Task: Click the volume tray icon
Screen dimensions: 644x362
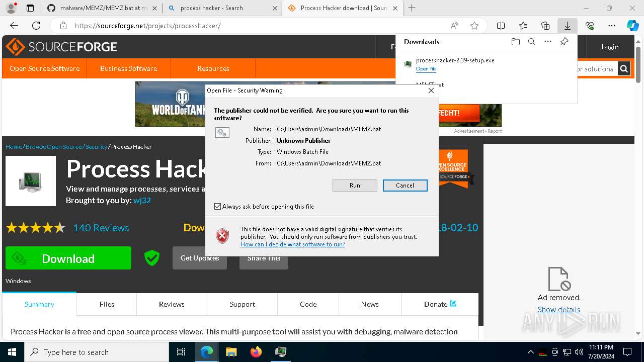Action: pyautogui.click(x=579, y=352)
